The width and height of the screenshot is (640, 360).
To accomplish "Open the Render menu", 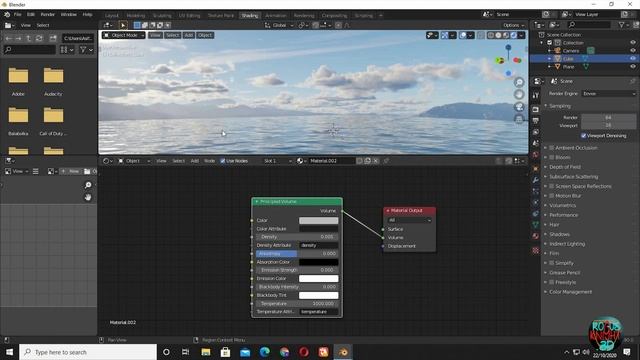I will pos(47,14).
